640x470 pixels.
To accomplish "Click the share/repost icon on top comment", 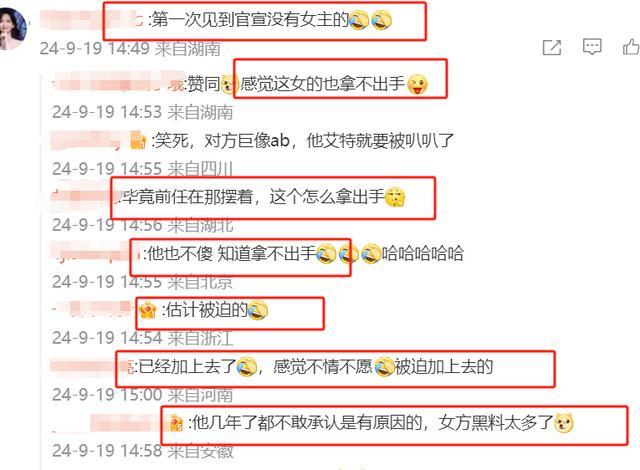I will 551,48.
